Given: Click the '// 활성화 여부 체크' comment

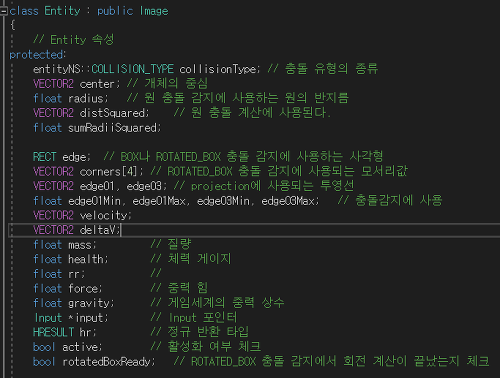Looking at the screenshot, I should coord(205,347).
